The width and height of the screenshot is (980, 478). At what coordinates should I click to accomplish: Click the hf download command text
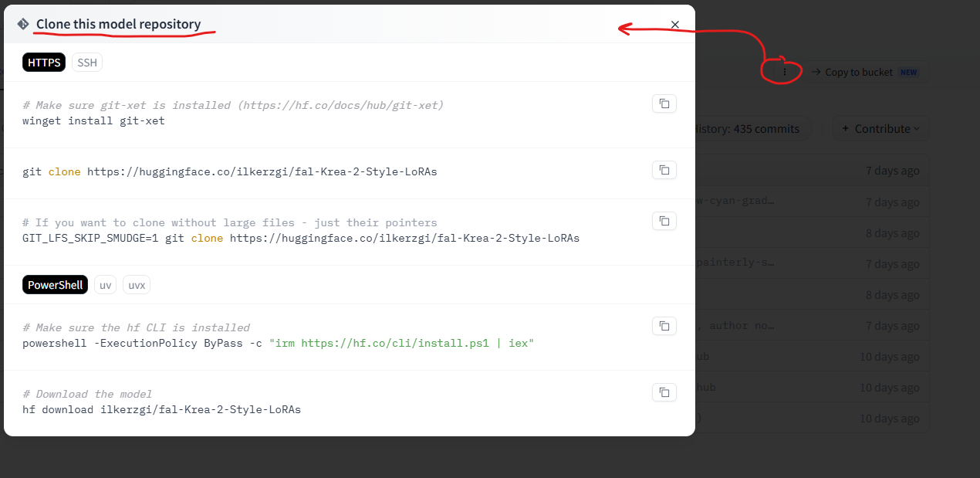click(x=161, y=409)
